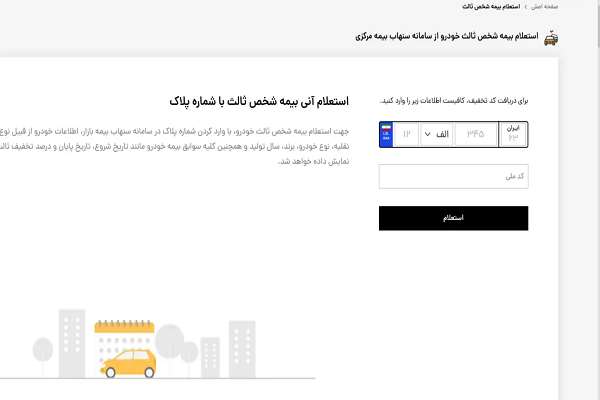600x400 pixels.
Task: Click the yellow car insurance icon in header
Action: [x=550, y=38]
